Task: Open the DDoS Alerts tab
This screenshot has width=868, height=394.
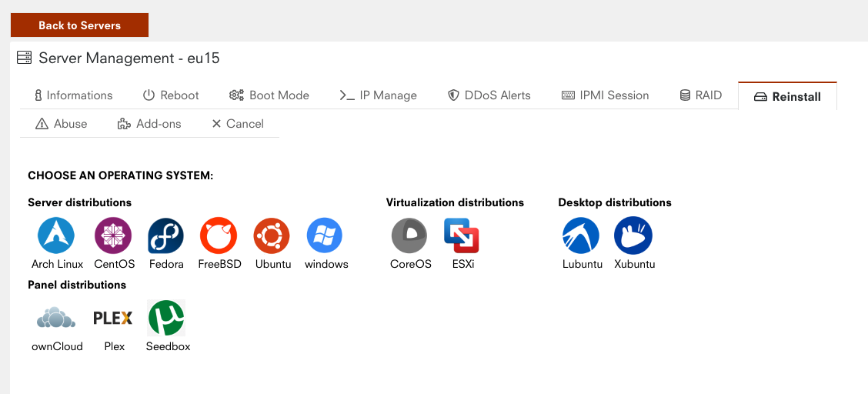Action: click(489, 95)
